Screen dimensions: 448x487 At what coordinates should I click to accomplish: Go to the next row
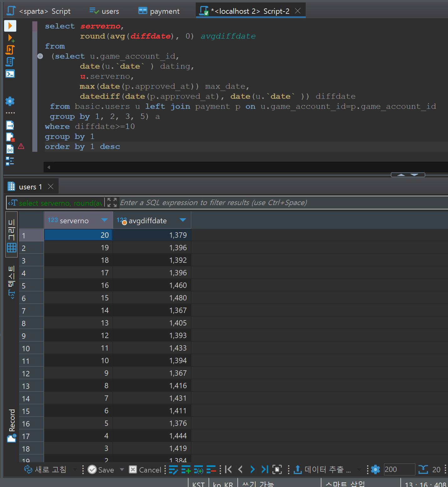252,469
